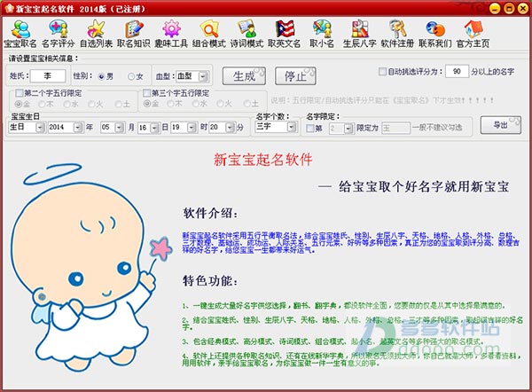Click the score field showing 90
Image resolution: width=532 pixels, height=392 pixels.
point(457,72)
